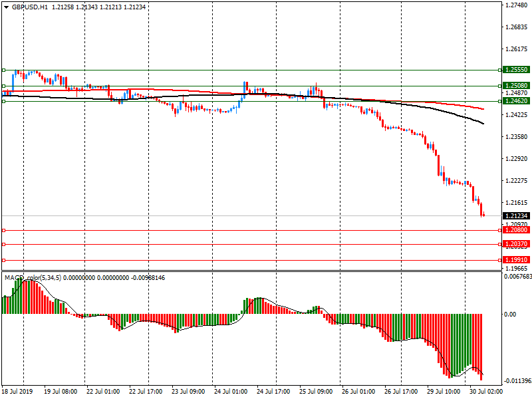Click the 24 Jul 17:00 time label

tap(273, 391)
